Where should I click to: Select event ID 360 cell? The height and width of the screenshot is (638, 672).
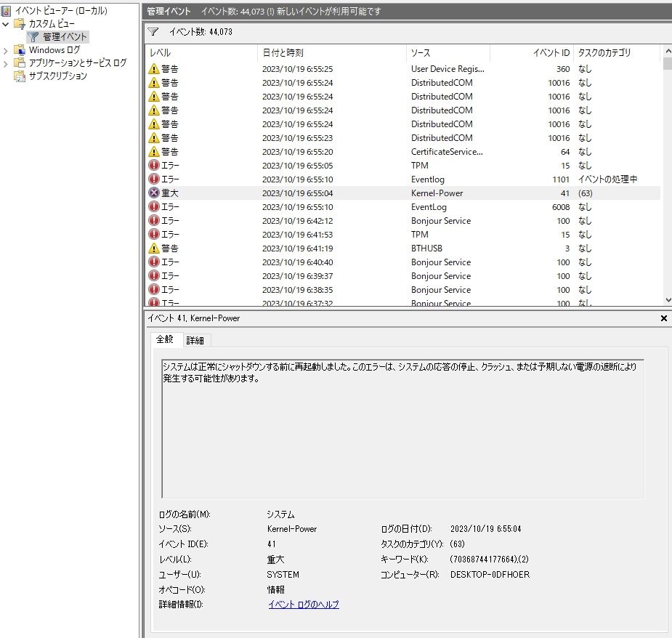pos(563,69)
